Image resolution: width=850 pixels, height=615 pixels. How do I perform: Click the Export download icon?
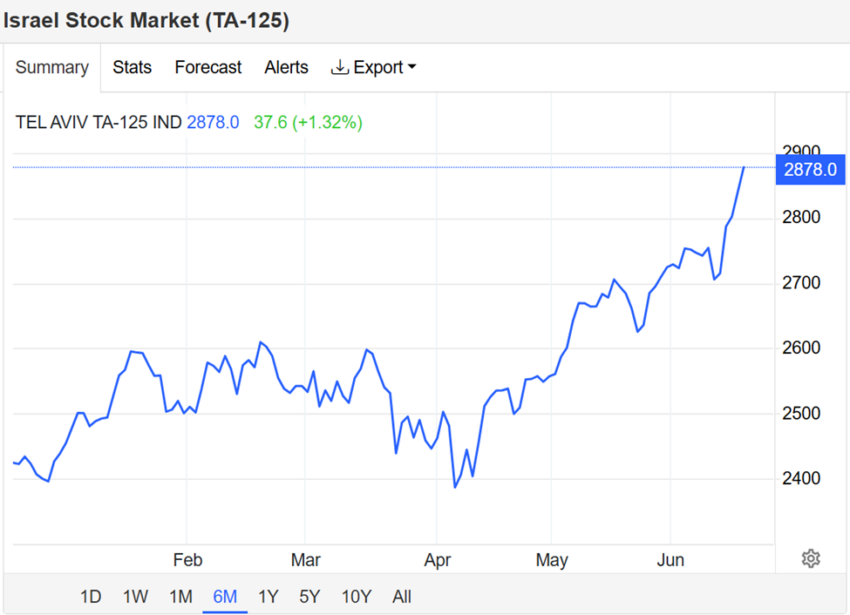(340, 67)
